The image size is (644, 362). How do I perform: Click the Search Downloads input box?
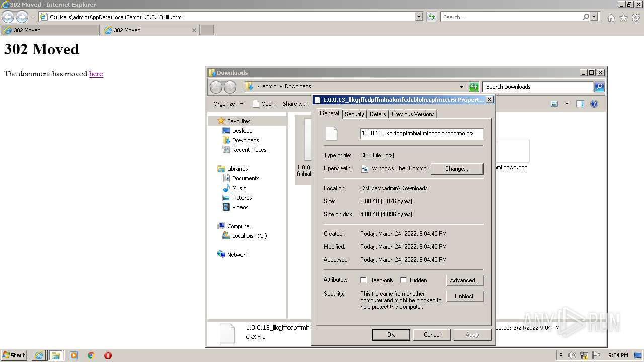(x=538, y=87)
